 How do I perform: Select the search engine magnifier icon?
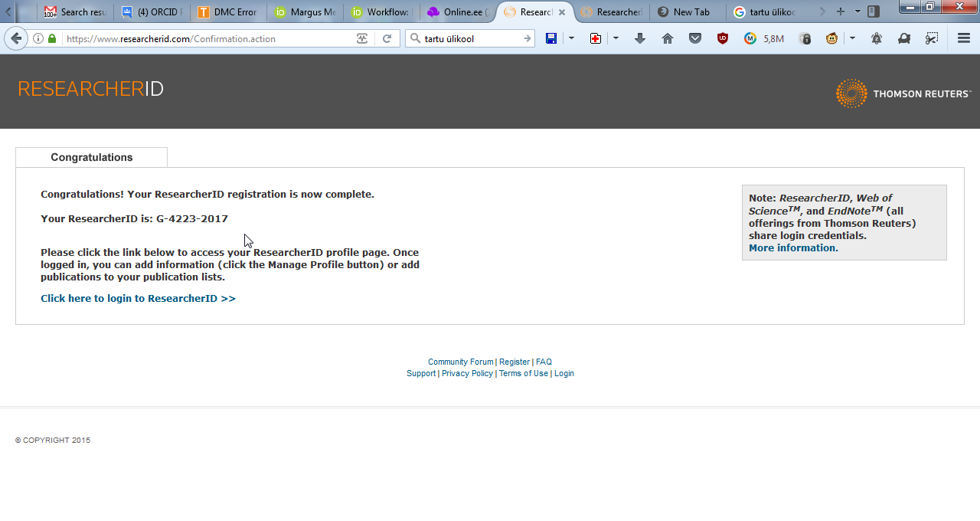point(416,38)
